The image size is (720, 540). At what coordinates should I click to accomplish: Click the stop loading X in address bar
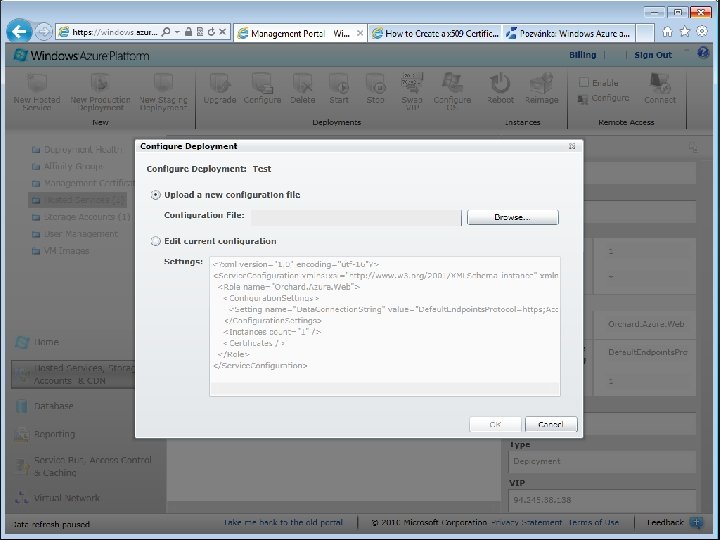click(x=222, y=32)
